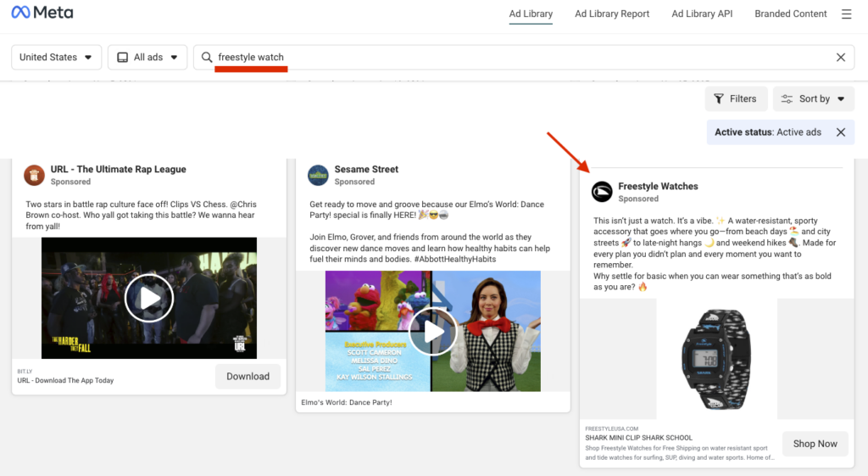Open the Filters button
This screenshot has width=868, height=476.
click(x=735, y=98)
